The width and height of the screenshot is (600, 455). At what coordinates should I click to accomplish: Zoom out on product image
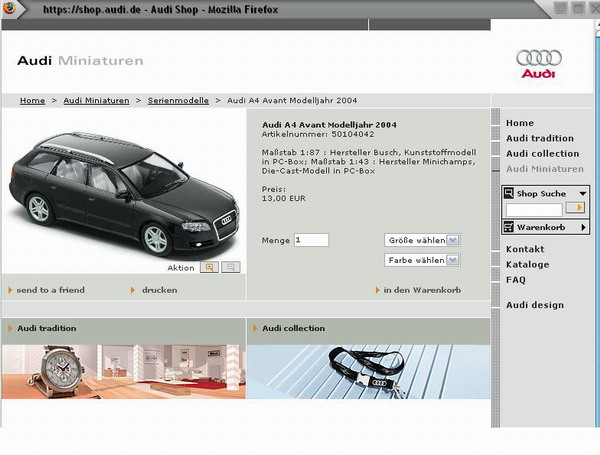[x=231, y=267]
